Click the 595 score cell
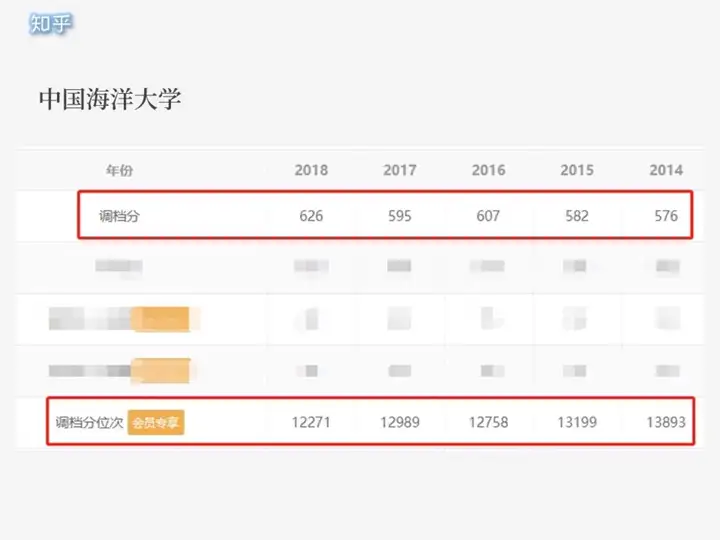 (x=400, y=216)
